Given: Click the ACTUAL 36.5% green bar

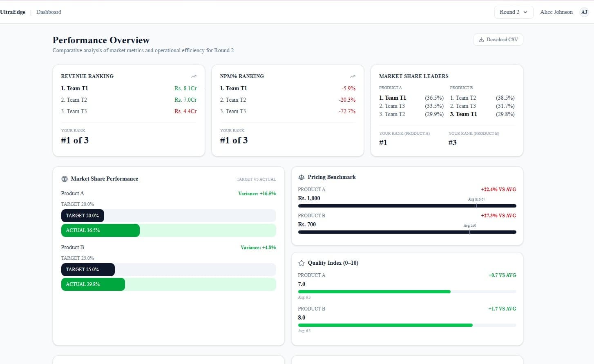Looking at the screenshot, I should (100, 230).
